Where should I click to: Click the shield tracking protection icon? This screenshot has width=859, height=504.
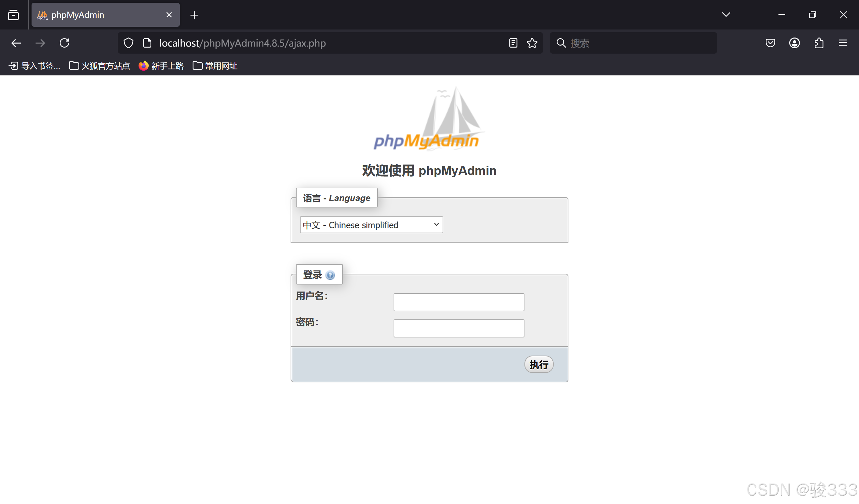[x=128, y=43]
